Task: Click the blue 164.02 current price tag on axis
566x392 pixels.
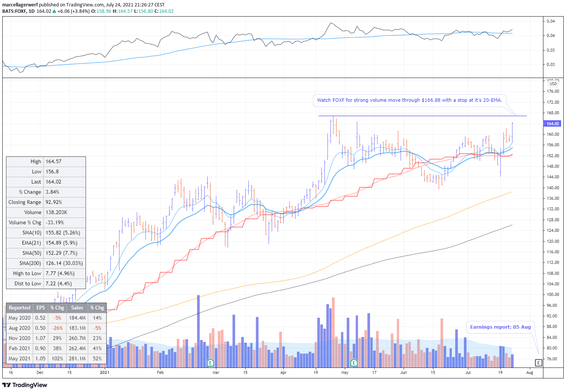Action: 552,124
